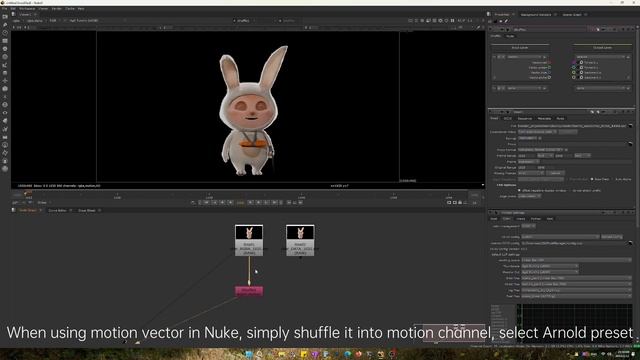Viewport: 640px width, 360px height.
Task: Select the left Read node thumbnail
Action: pos(249,233)
